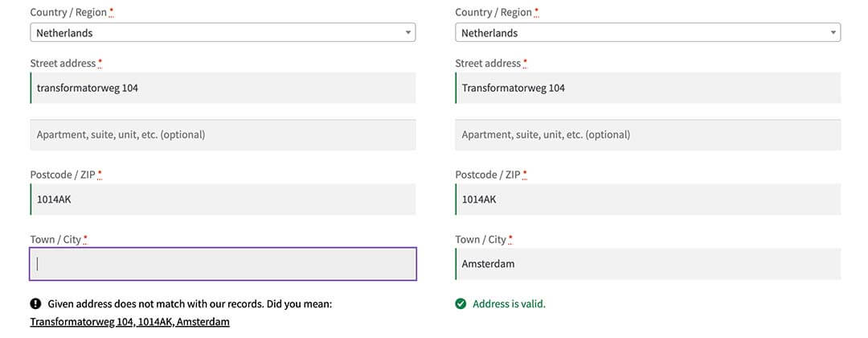
Task: Click the green checkmark valid icon
Action: (x=461, y=304)
